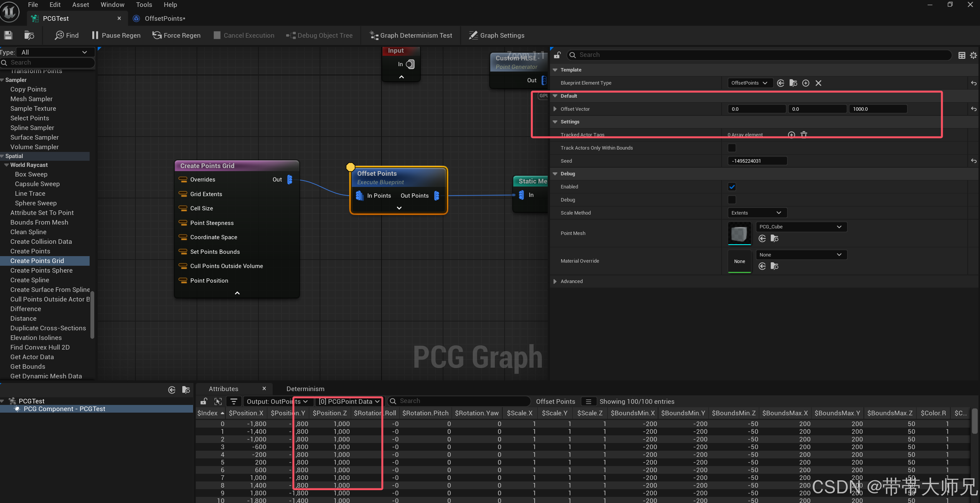Image resolution: width=980 pixels, height=503 pixels.
Task: Expand the Offset Vector property
Action: pos(555,109)
